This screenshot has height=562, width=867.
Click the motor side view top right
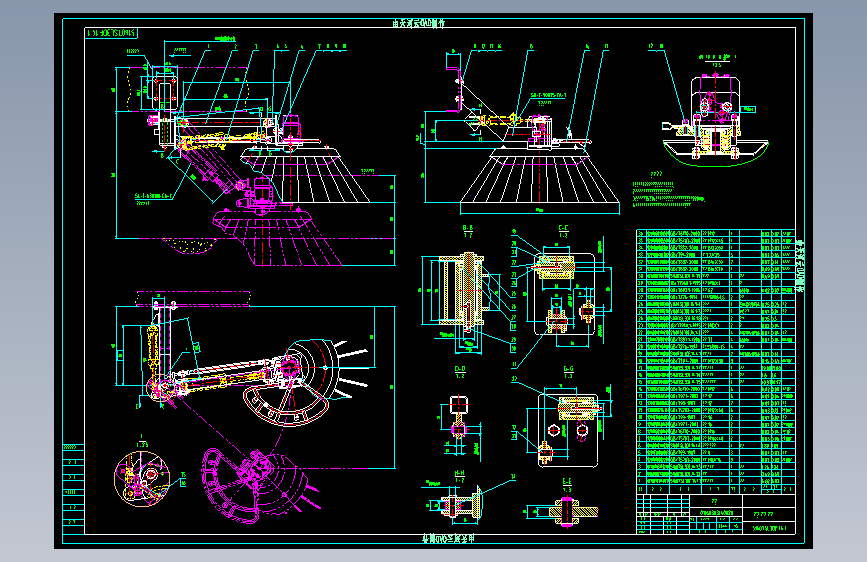715,121
